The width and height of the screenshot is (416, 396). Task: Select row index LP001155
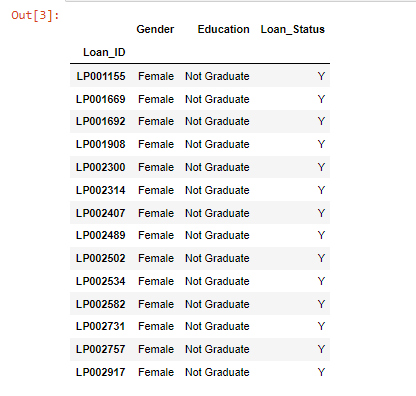pos(101,76)
